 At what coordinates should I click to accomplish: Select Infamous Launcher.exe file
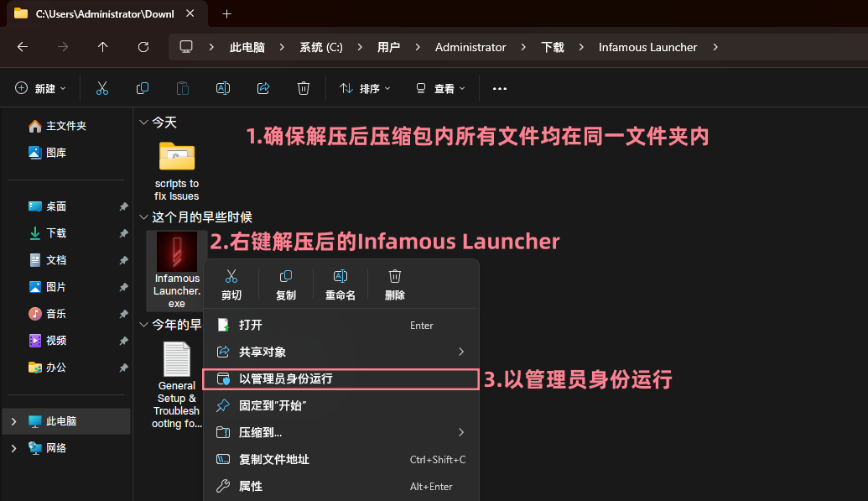[x=177, y=270]
